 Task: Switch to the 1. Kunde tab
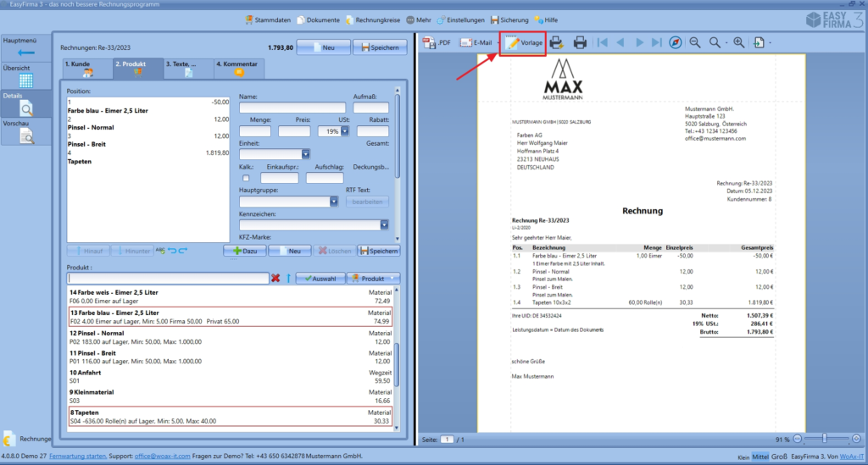[x=83, y=69]
